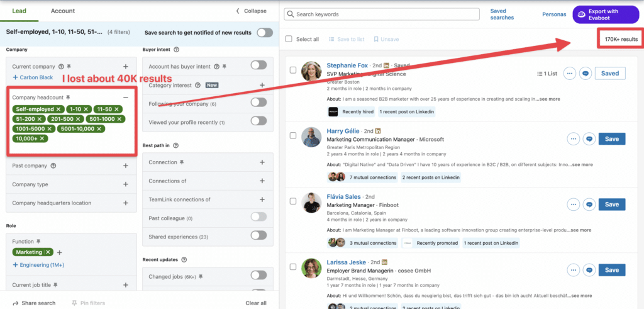Viewport: 644px width, 309px height.
Task: Toggle Following your company switch
Action: (x=258, y=103)
